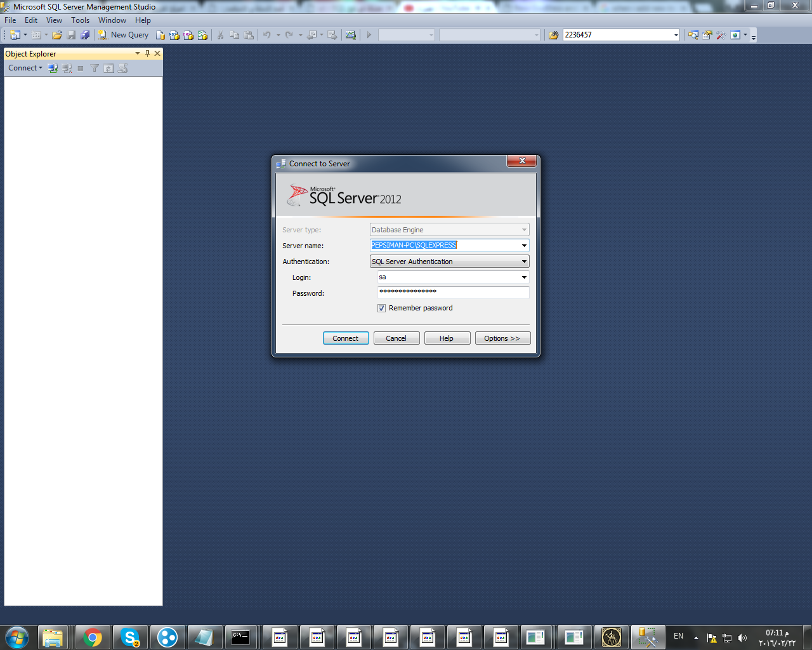Open the Login dropdown arrow
This screenshot has width=812, height=650.
(x=524, y=277)
